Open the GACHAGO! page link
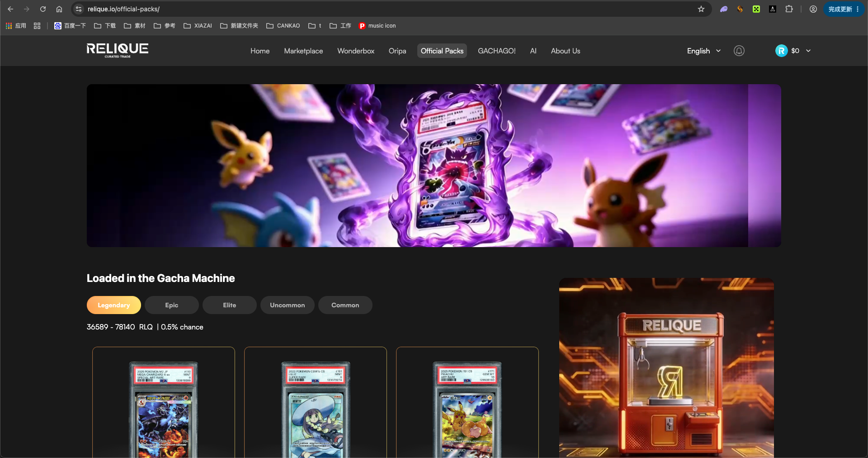The image size is (868, 458). [497, 51]
